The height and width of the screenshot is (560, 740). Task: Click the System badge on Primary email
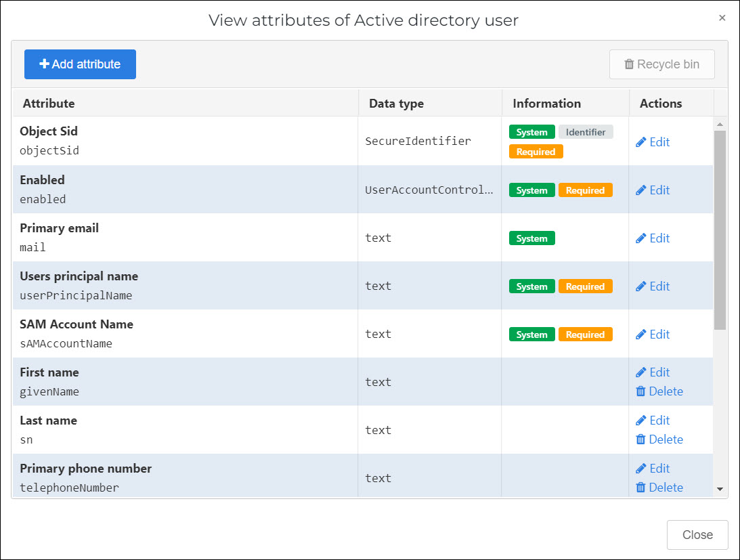point(532,238)
